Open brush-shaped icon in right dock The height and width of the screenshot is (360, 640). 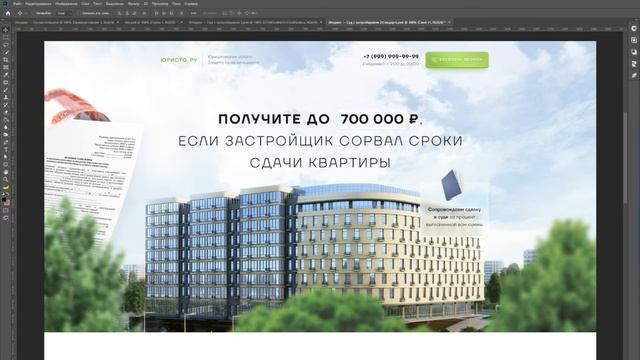tap(634, 76)
